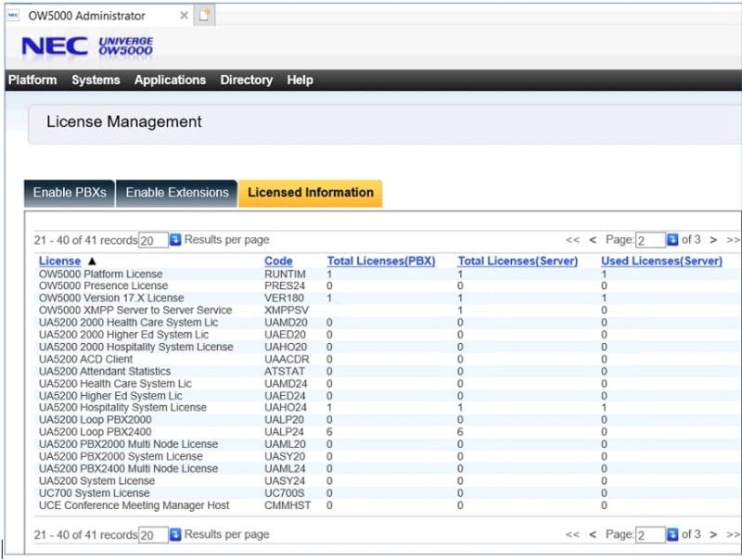Click top go-to-page arrow icon
This screenshot has width=742, height=560.
click(672, 240)
